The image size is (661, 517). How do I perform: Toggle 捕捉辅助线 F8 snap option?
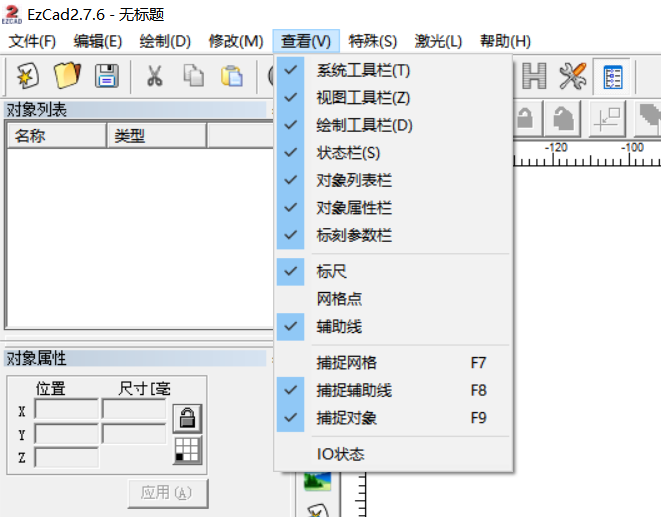pos(393,390)
